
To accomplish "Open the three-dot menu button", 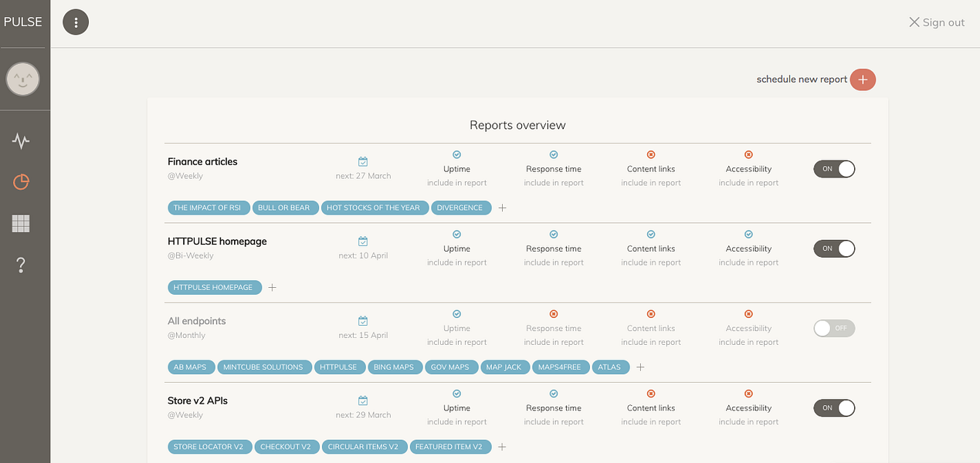I will [76, 22].
